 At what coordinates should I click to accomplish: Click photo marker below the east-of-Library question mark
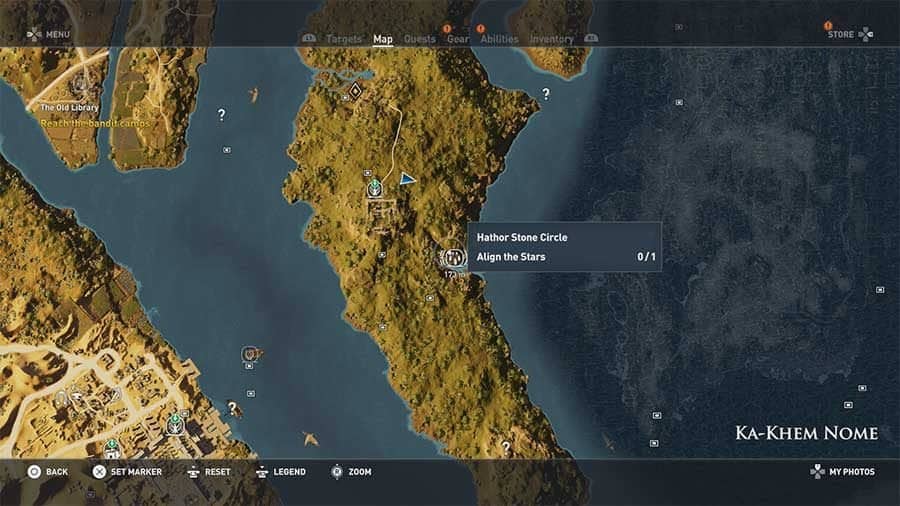coord(227,150)
